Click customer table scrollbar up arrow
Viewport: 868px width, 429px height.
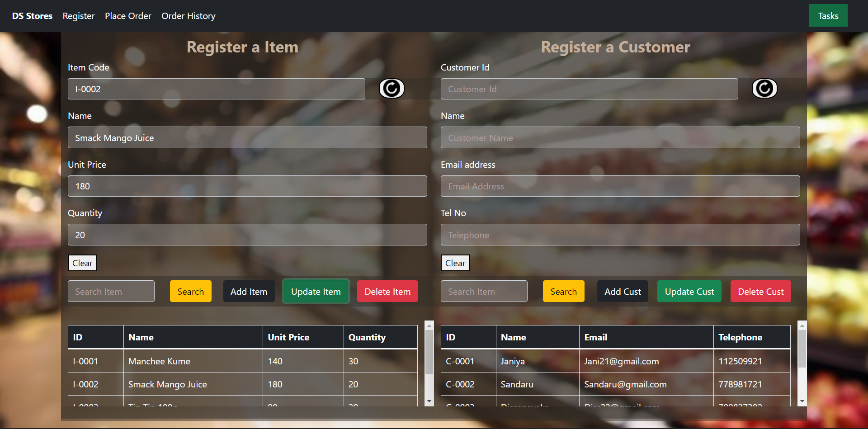(x=802, y=325)
